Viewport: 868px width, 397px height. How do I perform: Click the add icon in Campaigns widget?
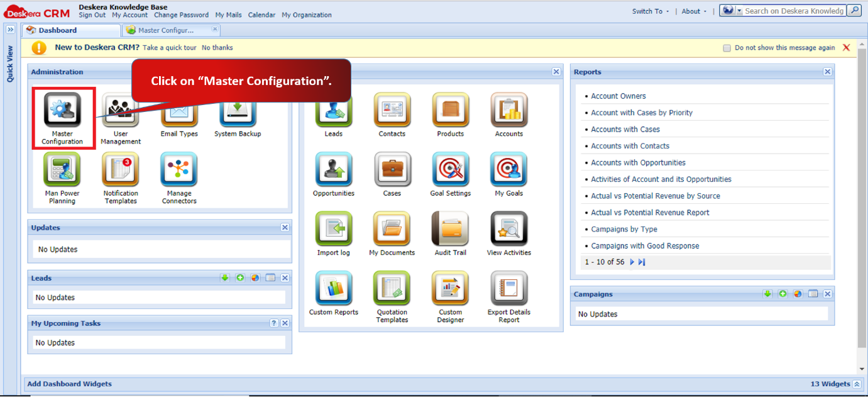point(783,294)
